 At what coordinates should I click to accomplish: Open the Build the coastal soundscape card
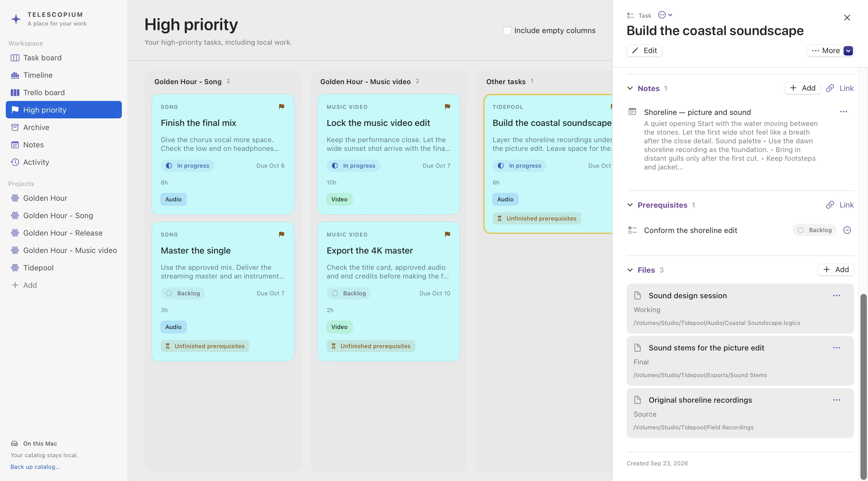[x=548, y=164]
